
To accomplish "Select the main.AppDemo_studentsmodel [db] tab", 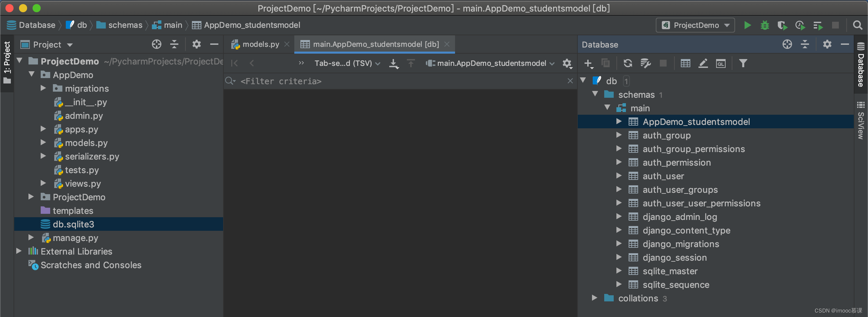I will tap(373, 44).
